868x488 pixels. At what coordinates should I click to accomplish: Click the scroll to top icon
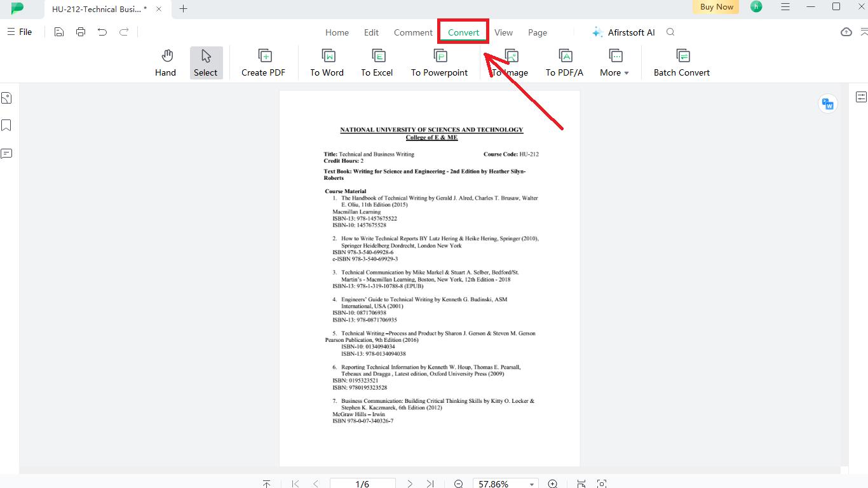coord(266,484)
